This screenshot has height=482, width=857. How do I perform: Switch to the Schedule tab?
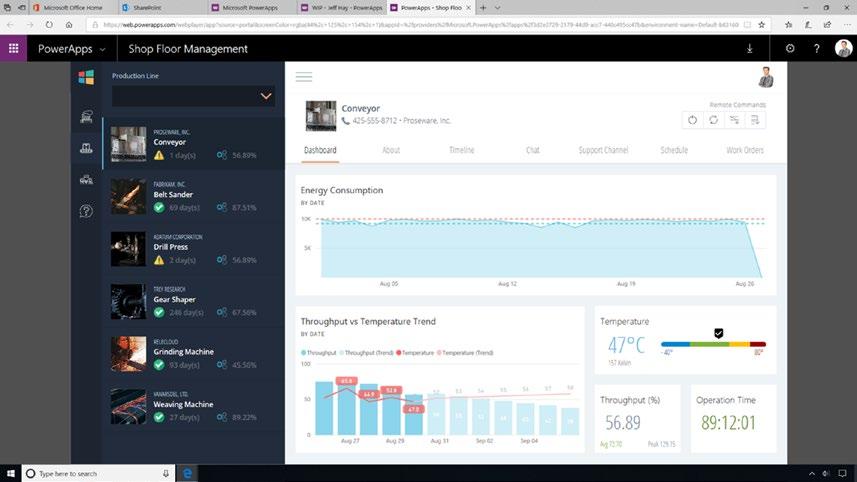[x=674, y=150]
